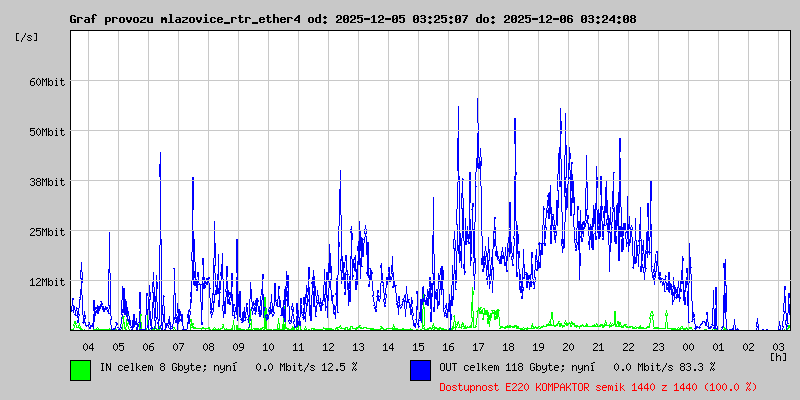Click hour label '20' on the time axis

(568, 347)
